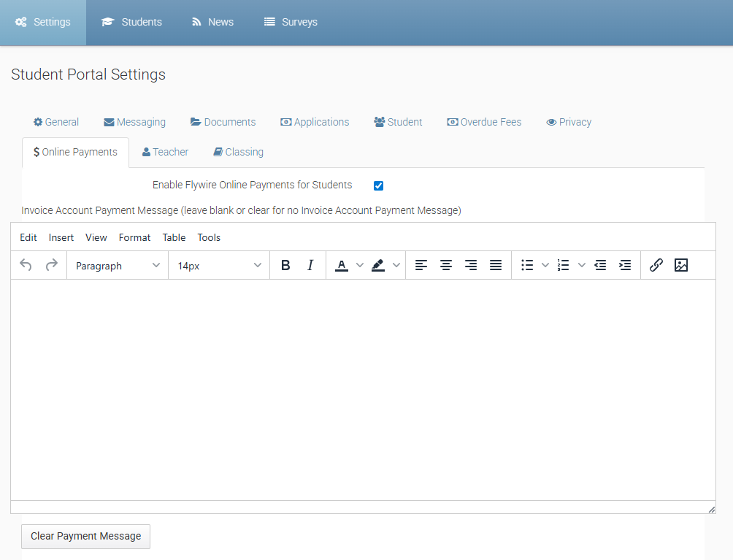Click the Bold formatting icon
733x560 pixels.
(285, 266)
